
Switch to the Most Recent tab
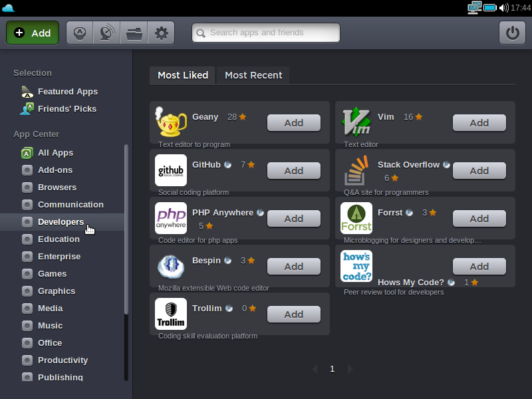253,75
